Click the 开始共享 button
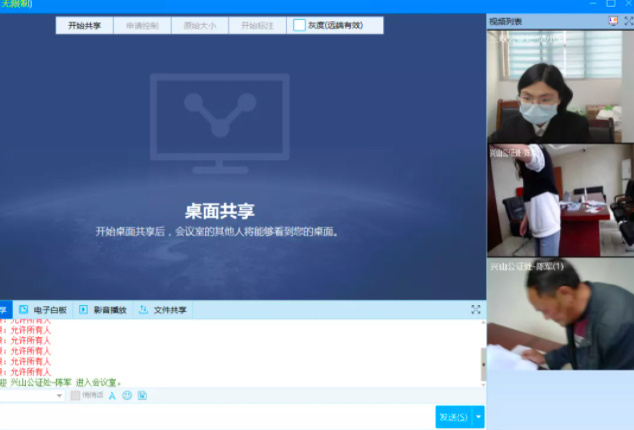This screenshot has height=430, width=634. [84, 25]
